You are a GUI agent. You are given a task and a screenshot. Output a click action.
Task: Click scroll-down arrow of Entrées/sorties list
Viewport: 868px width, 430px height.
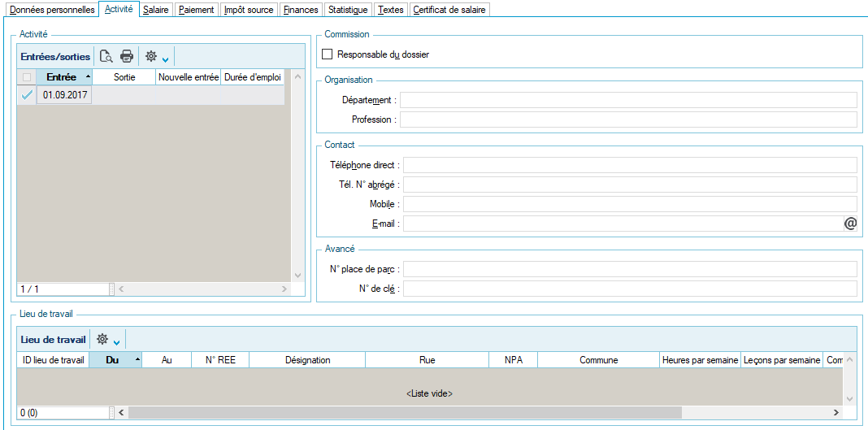pyautogui.click(x=297, y=275)
